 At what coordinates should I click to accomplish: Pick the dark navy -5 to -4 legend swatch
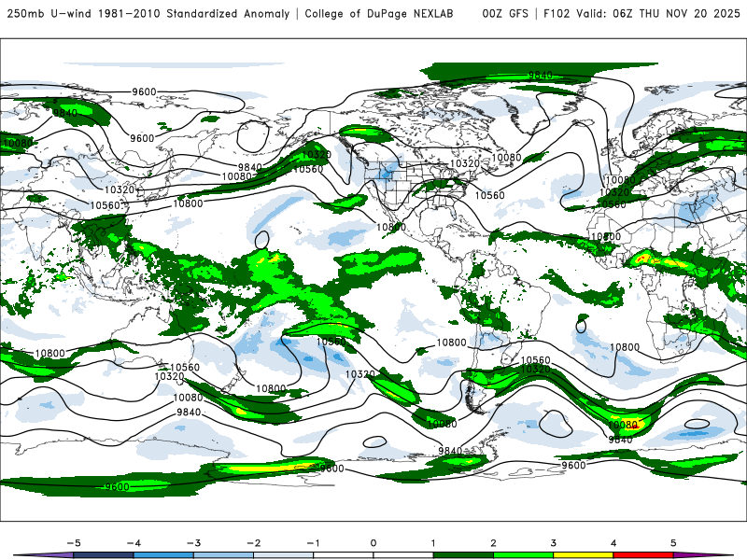(x=104, y=555)
